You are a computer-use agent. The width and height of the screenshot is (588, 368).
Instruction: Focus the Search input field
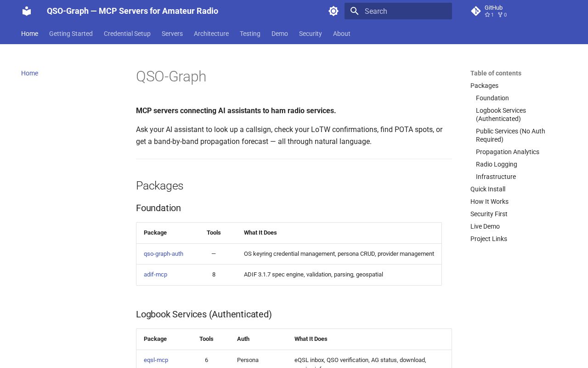tap(398, 11)
